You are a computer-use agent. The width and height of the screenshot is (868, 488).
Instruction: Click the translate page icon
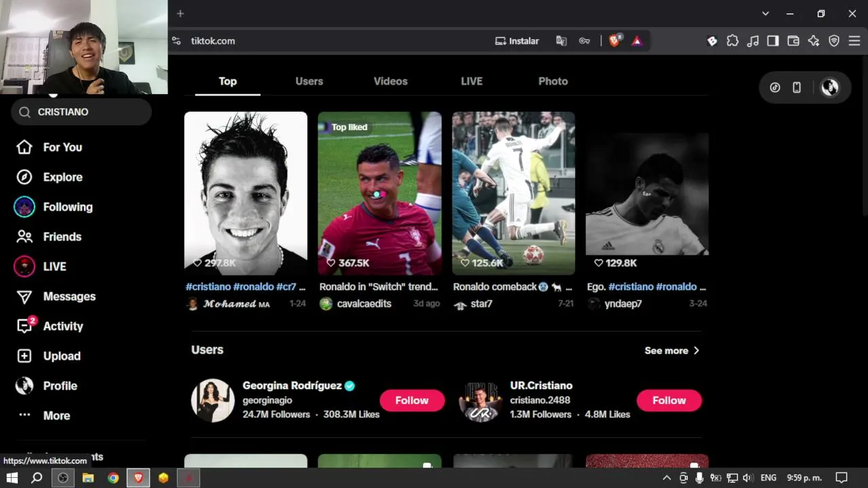(561, 41)
